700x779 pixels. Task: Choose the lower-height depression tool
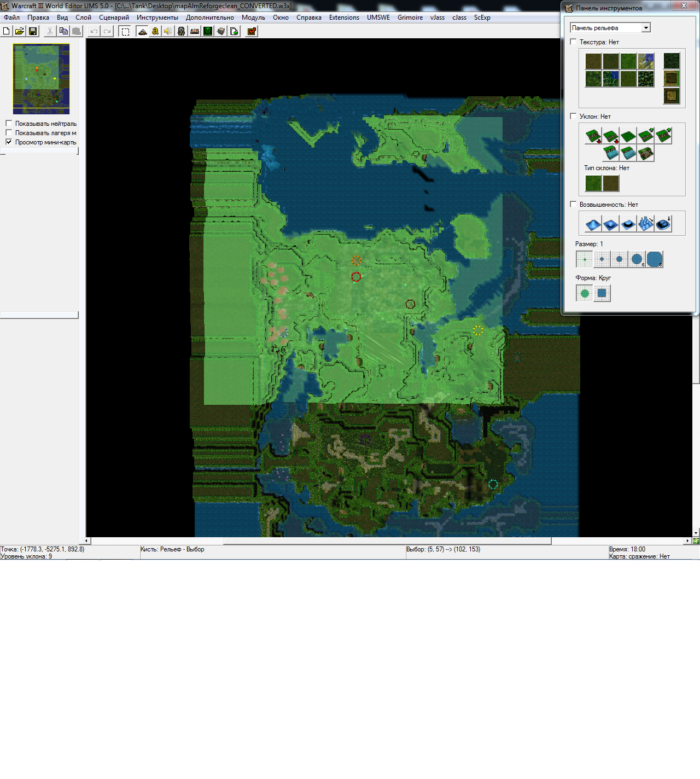point(611,223)
